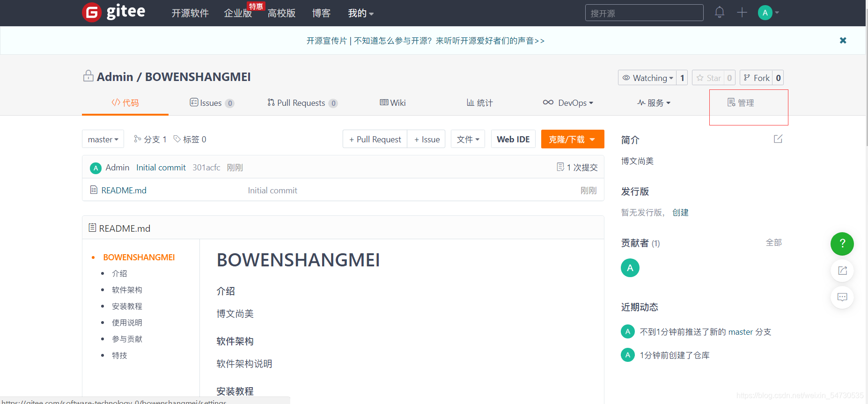
Task: Open the 管理 settings tab
Action: pyautogui.click(x=741, y=103)
